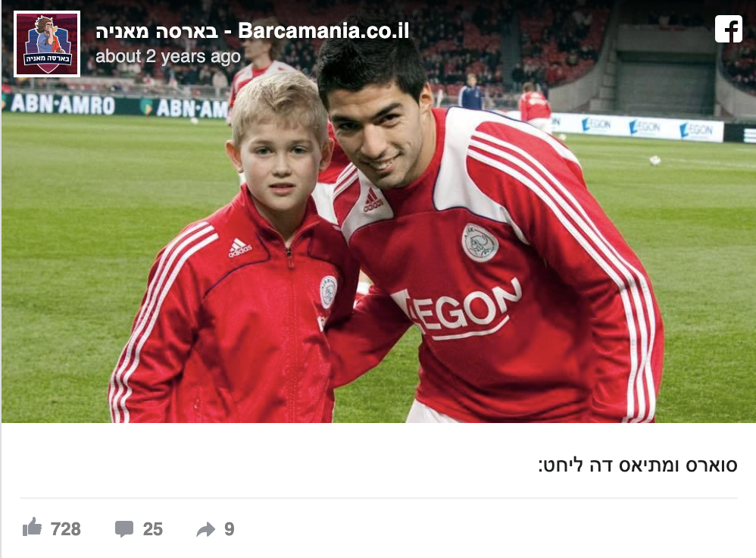Click the white football on the pitch

[654, 160]
